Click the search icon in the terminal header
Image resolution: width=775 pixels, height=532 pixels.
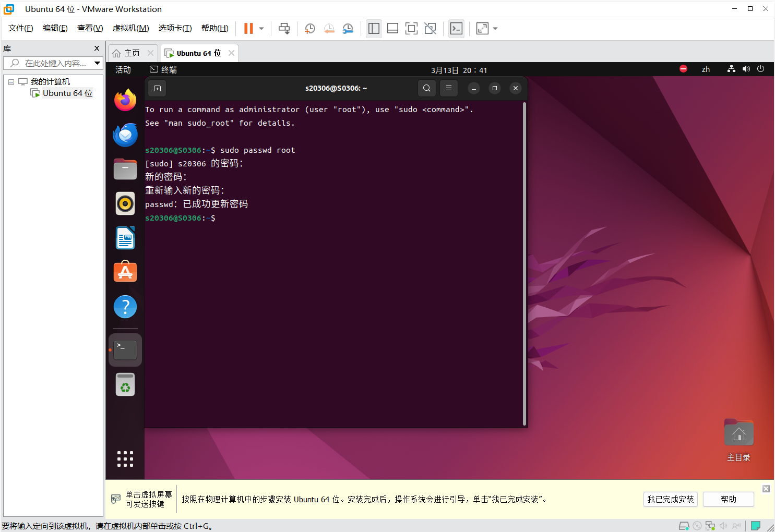click(426, 88)
